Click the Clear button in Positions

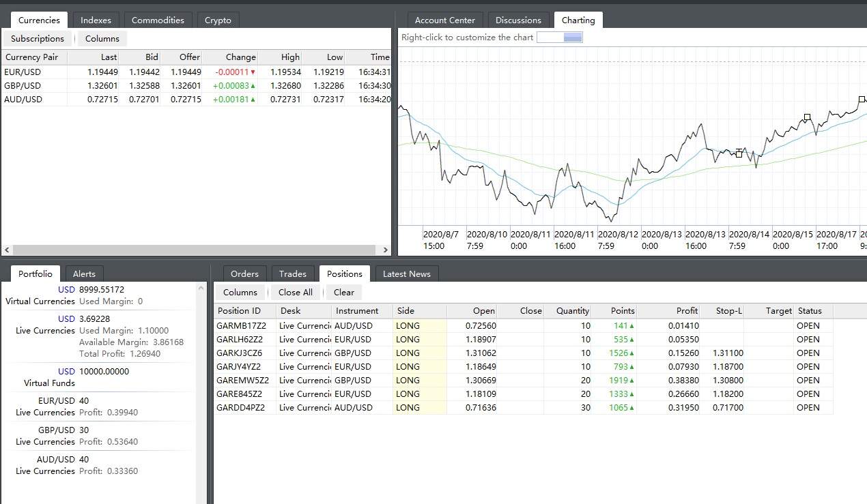[x=343, y=293]
